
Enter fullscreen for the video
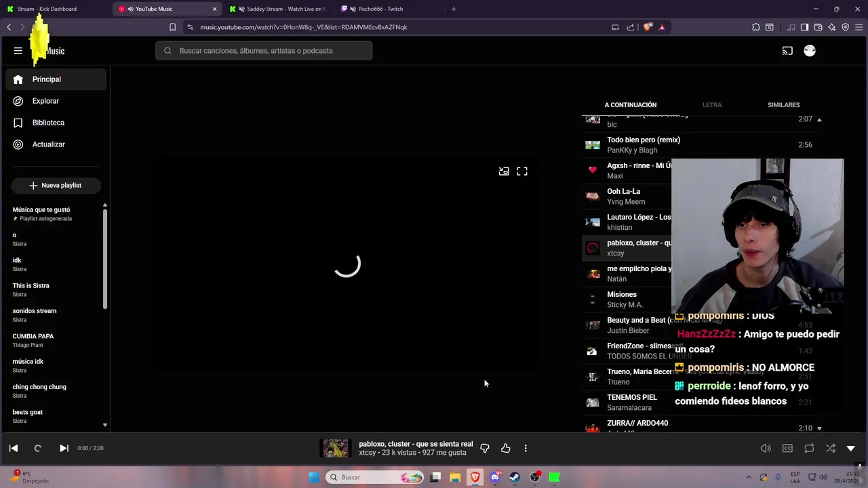[522, 171]
